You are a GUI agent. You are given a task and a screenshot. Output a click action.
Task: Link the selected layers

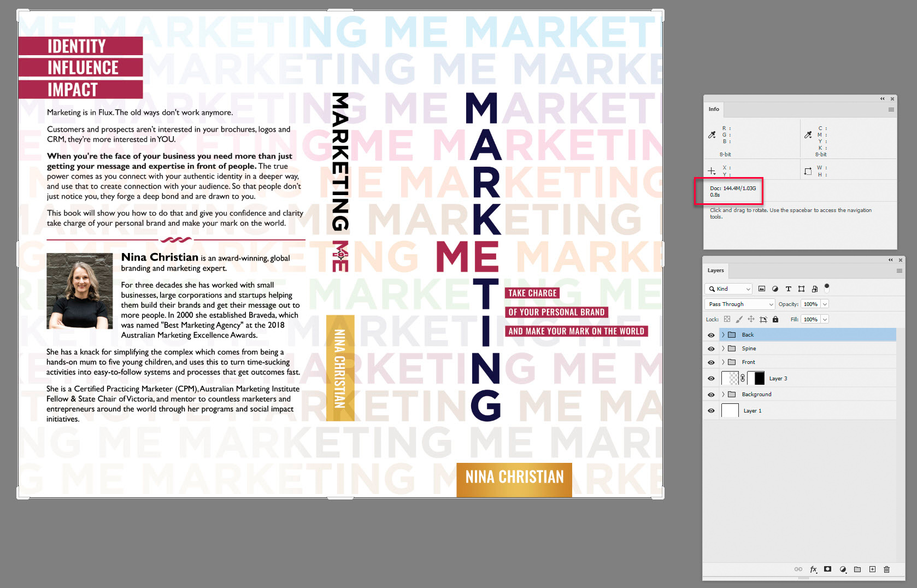tap(798, 569)
